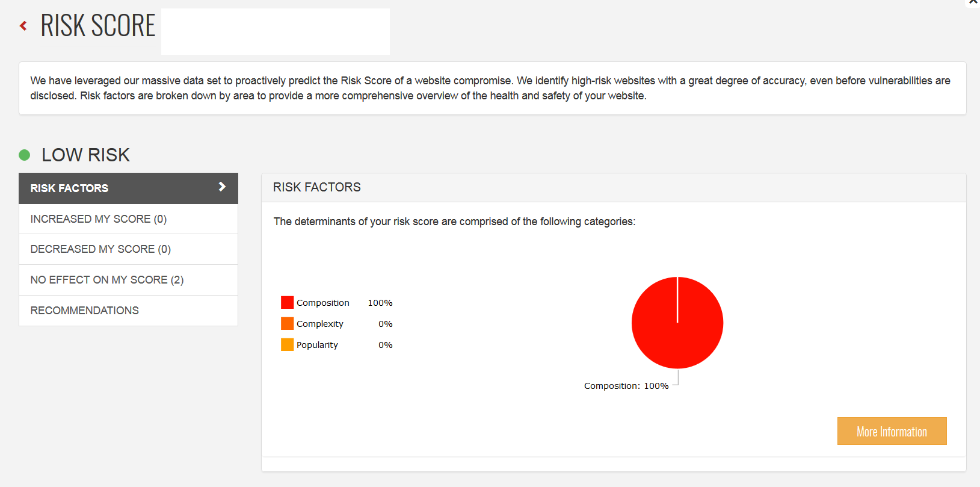Click the orange Complexity legend swatch
The image size is (980, 487).
[x=288, y=324]
